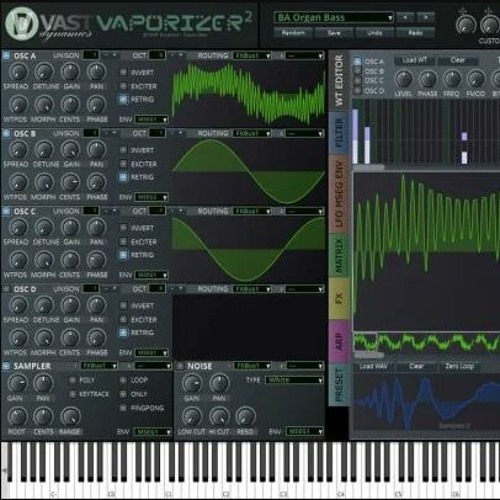This screenshot has height=500, width=500.
Task: Select OSC A radio in WT editor
Action: [x=357, y=61]
